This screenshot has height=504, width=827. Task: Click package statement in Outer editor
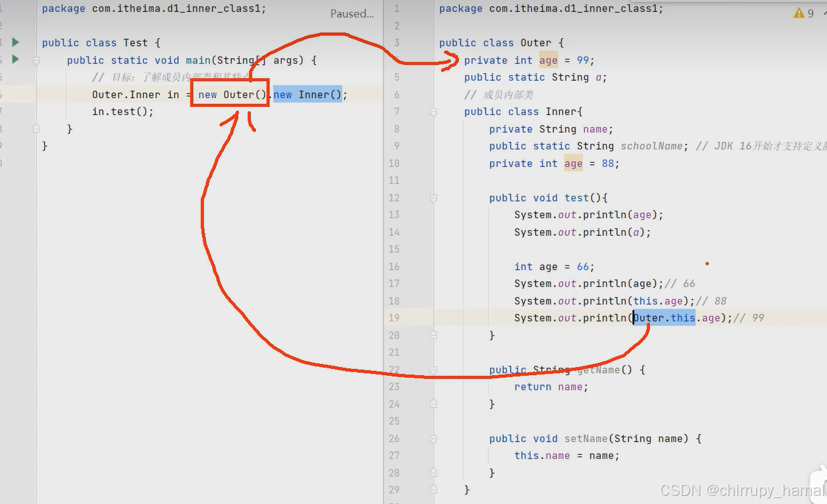coord(551,9)
